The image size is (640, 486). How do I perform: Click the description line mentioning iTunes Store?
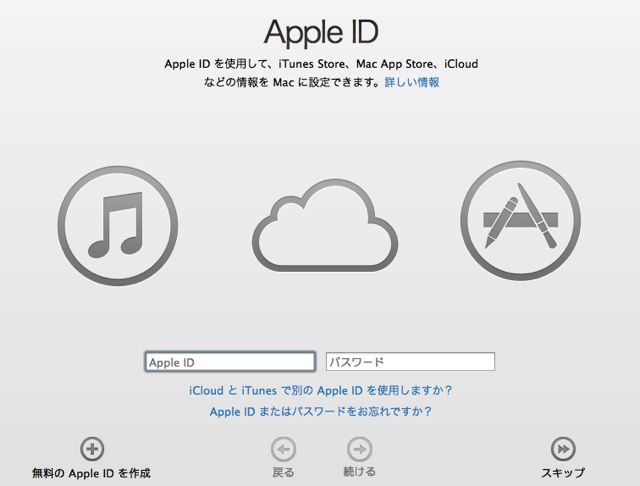point(321,64)
